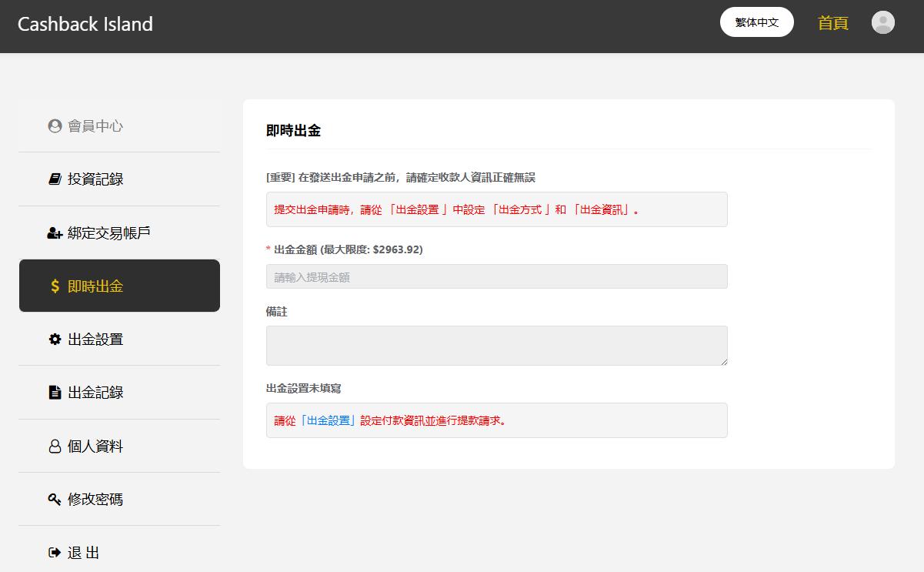
Task: Click the Cashback Island logo text
Action: tap(85, 24)
